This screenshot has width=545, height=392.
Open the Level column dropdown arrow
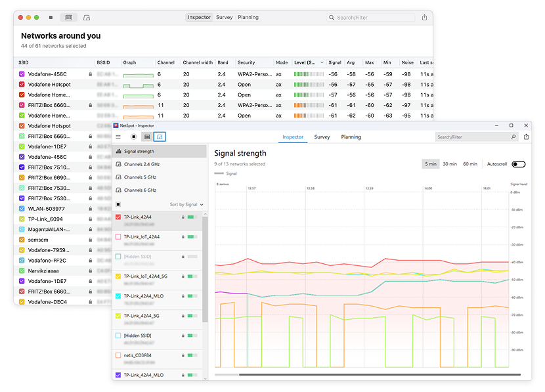coord(322,62)
